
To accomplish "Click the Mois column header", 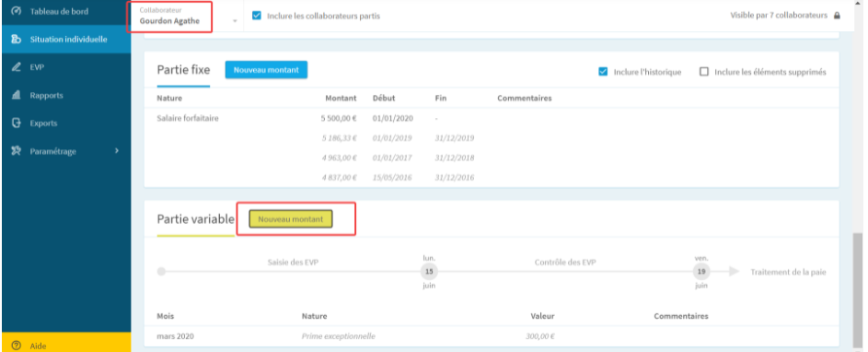I will (x=166, y=316).
